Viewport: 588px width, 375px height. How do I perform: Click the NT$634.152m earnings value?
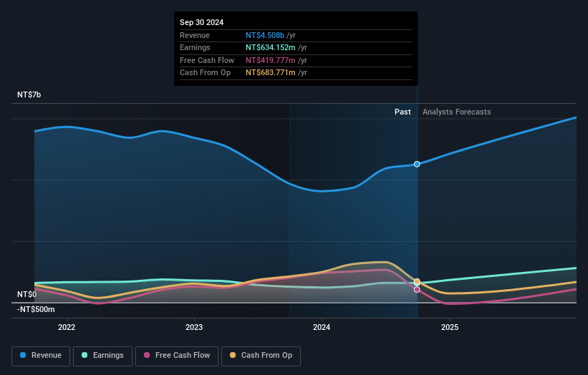coord(271,47)
